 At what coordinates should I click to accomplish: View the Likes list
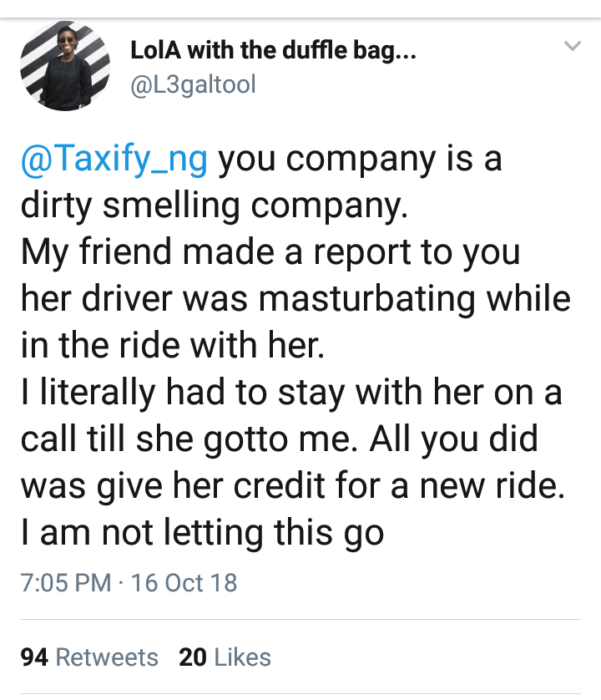click(x=243, y=657)
